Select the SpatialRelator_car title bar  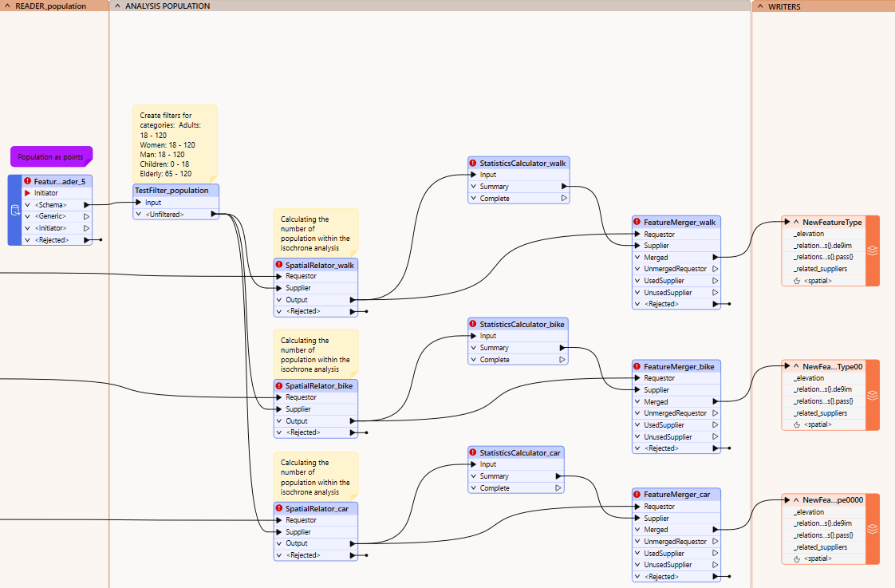316,509
